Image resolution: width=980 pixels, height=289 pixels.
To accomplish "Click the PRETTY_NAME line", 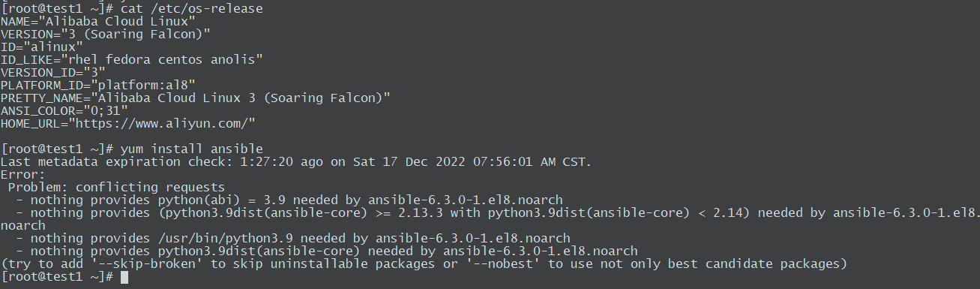I will pyautogui.click(x=195, y=98).
